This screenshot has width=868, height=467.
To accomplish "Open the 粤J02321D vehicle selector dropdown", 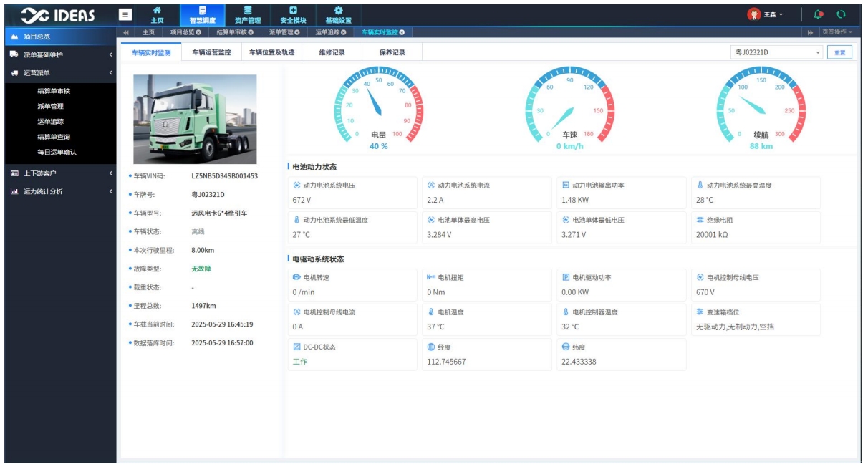I will click(x=778, y=53).
